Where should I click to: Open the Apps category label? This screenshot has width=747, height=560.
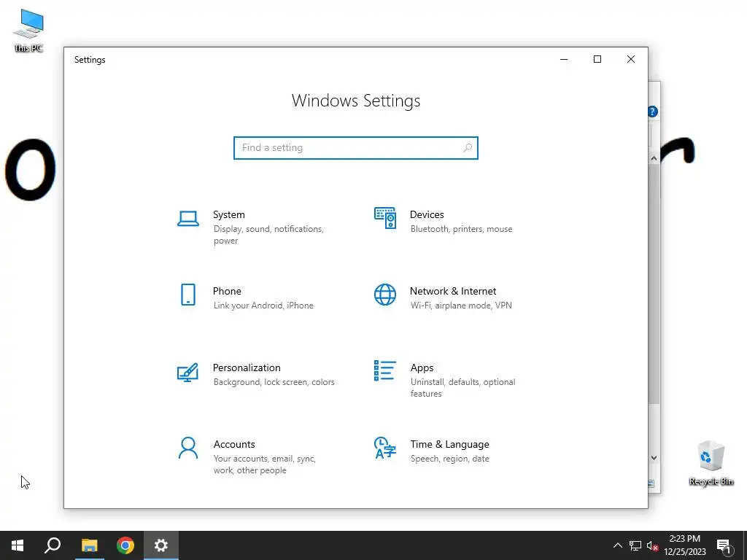[422, 367]
